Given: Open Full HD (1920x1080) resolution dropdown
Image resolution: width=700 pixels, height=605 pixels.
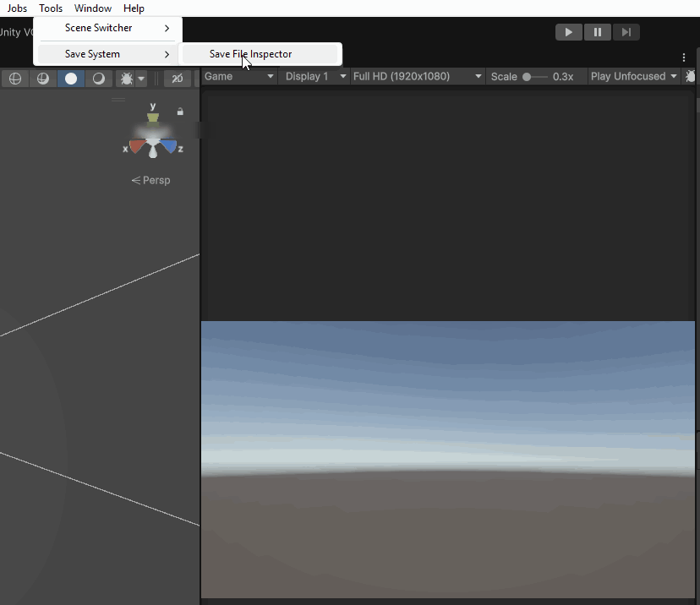Looking at the screenshot, I should tap(418, 76).
